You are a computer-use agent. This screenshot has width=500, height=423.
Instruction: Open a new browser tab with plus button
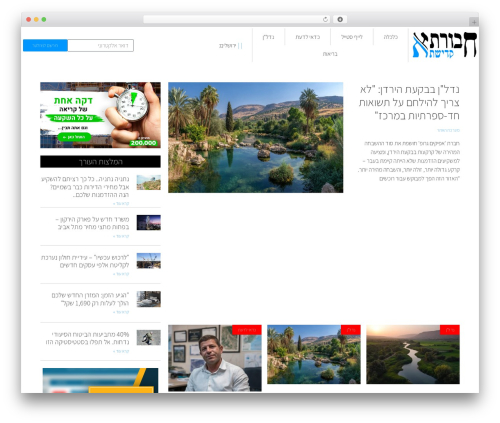tap(474, 22)
